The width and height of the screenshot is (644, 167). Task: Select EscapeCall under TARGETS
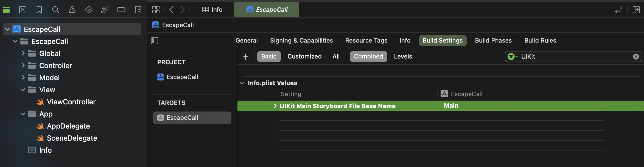[x=192, y=118]
